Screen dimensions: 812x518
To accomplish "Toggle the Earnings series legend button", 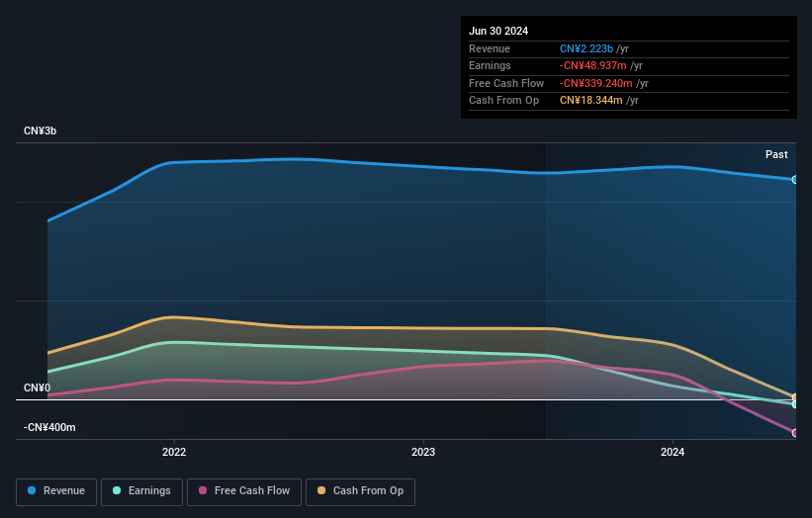I will coord(141,491).
